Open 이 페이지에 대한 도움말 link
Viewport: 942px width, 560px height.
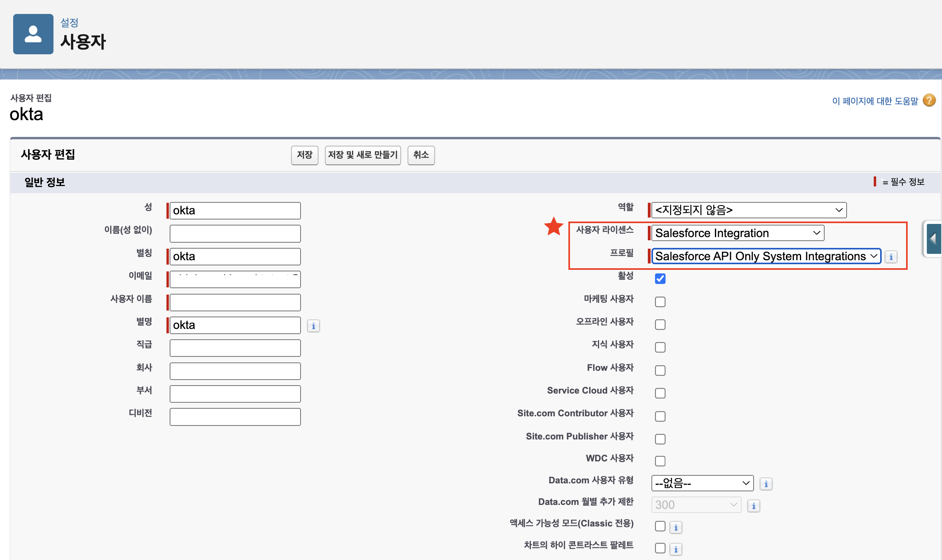[875, 101]
